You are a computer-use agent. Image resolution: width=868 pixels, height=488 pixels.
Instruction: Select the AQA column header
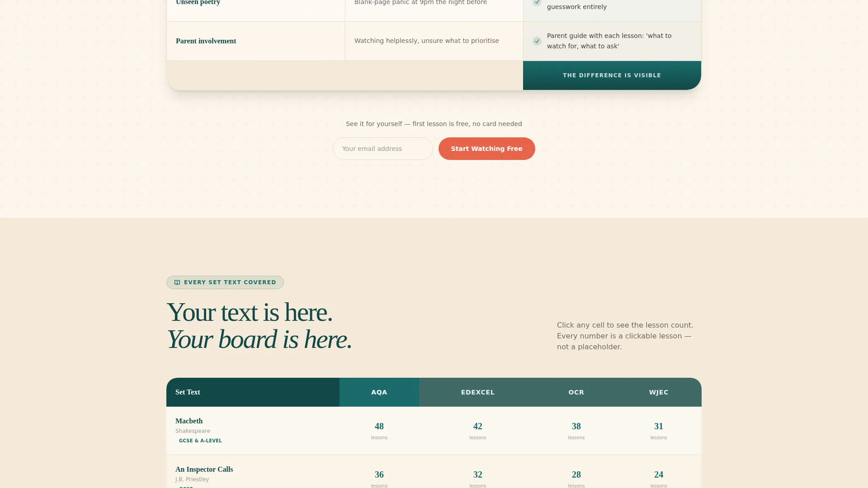coord(379,392)
